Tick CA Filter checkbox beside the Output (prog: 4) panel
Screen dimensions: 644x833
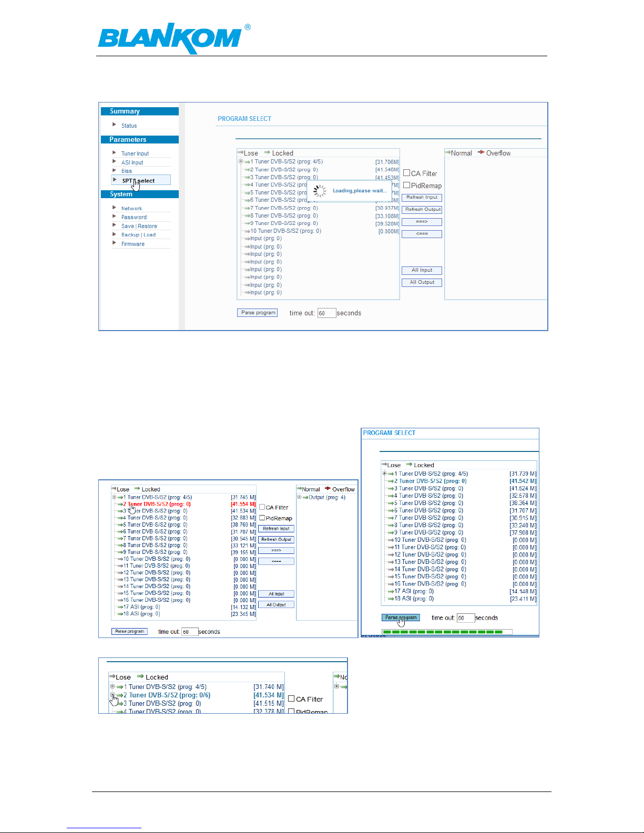coord(262,507)
